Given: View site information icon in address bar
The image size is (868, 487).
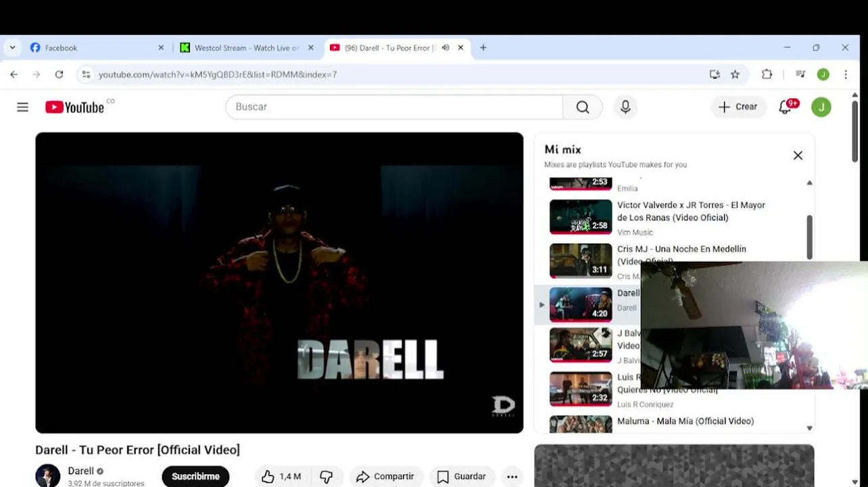Looking at the screenshot, I should [x=86, y=74].
